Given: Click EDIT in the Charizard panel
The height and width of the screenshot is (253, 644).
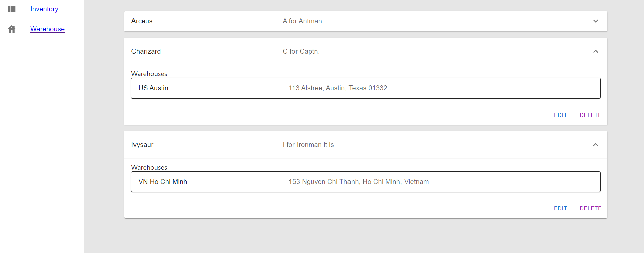Looking at the screenshot, I should (x=560, y=115).
